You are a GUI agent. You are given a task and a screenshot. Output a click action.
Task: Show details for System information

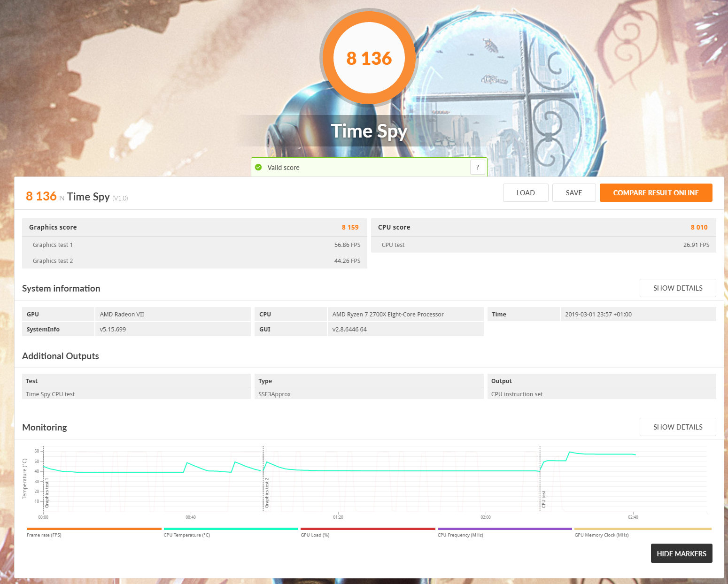[678, 288]
